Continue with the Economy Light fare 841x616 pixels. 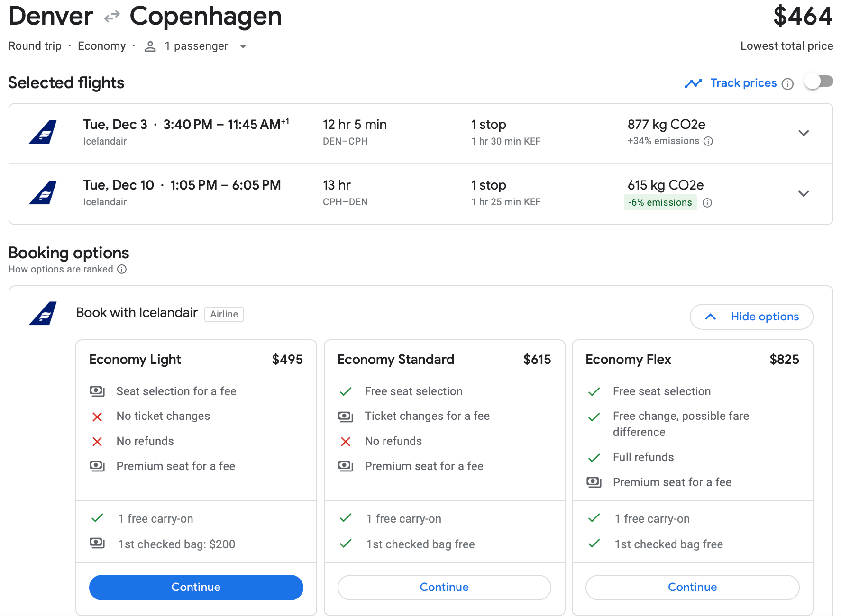[x=196, y=587]
